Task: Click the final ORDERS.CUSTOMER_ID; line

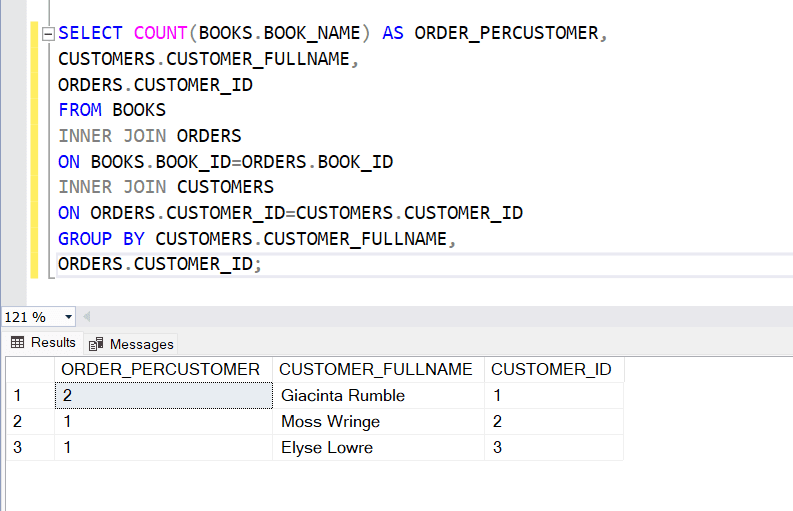Action: coord(160,264)
